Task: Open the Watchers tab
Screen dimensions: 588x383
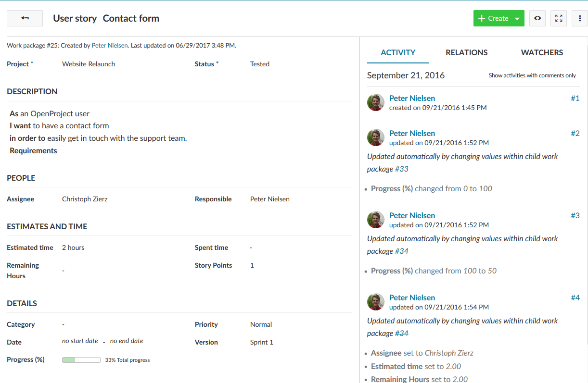Action: [x=541, y=52]
